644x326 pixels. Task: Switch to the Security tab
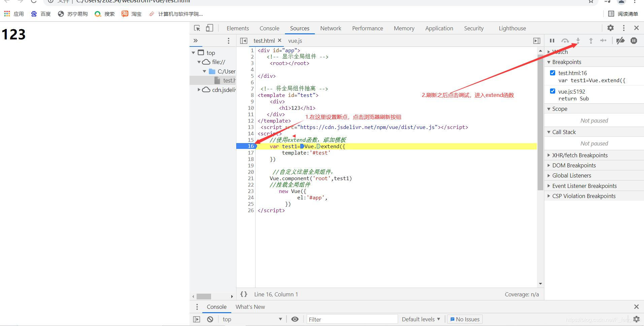(x=474, y=28)
